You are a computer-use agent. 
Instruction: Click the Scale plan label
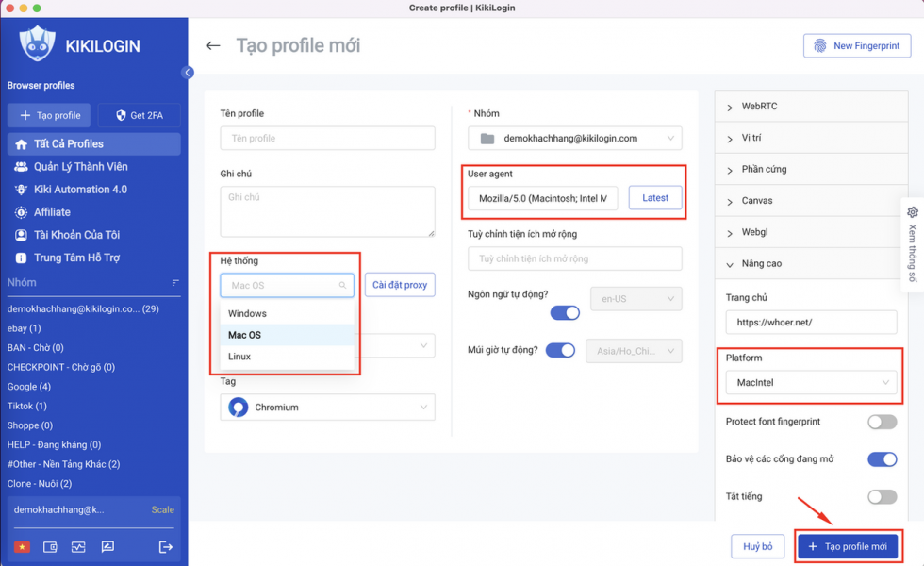162,510
